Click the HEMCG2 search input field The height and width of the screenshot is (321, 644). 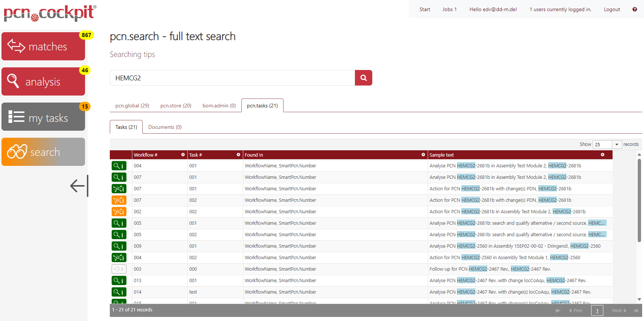[232, 78]
